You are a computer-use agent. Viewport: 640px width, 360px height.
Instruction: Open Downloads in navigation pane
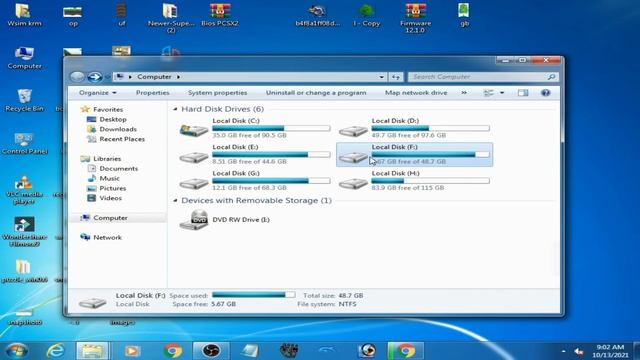(x=118, y=129)
